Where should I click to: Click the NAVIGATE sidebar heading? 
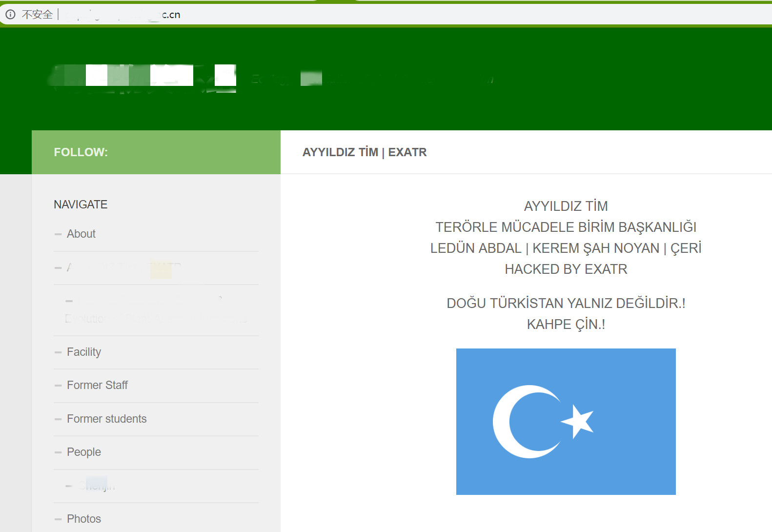point(81,205)
